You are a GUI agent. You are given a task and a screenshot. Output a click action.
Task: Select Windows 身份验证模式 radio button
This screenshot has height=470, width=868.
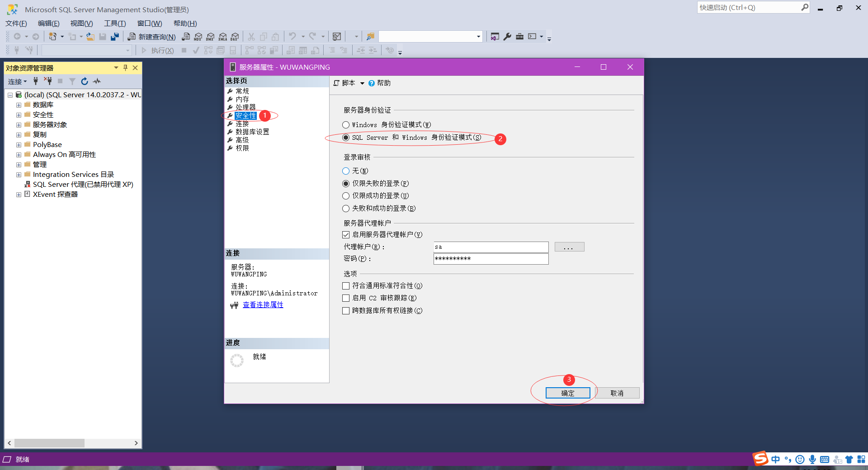(346, 125)
